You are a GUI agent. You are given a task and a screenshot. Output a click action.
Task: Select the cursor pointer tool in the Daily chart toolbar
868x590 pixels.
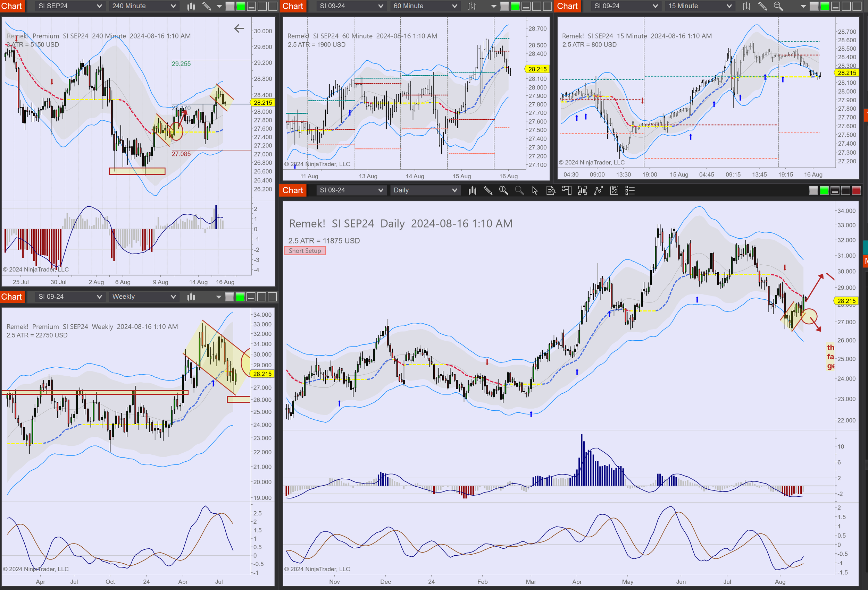[535, 190]
